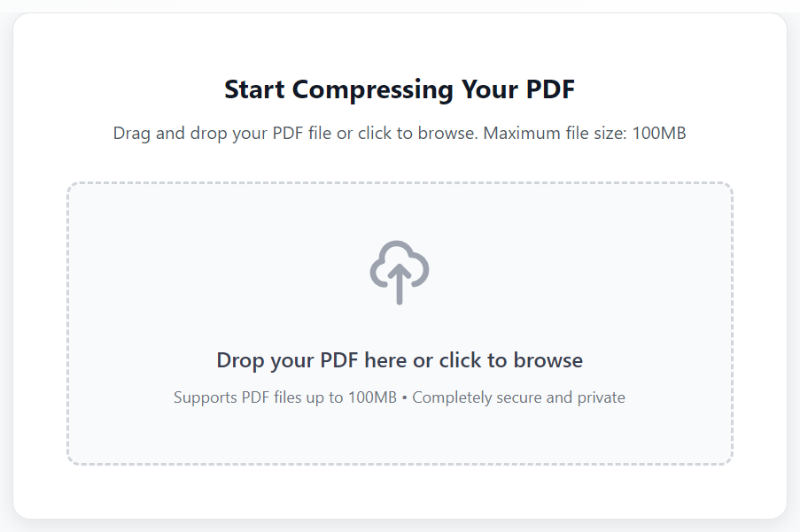Click the dashed PDF drop zone

(x=400, y=323)
